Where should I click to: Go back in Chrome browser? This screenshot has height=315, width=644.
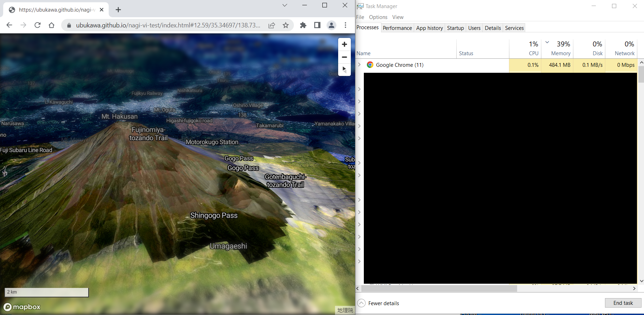9,25
